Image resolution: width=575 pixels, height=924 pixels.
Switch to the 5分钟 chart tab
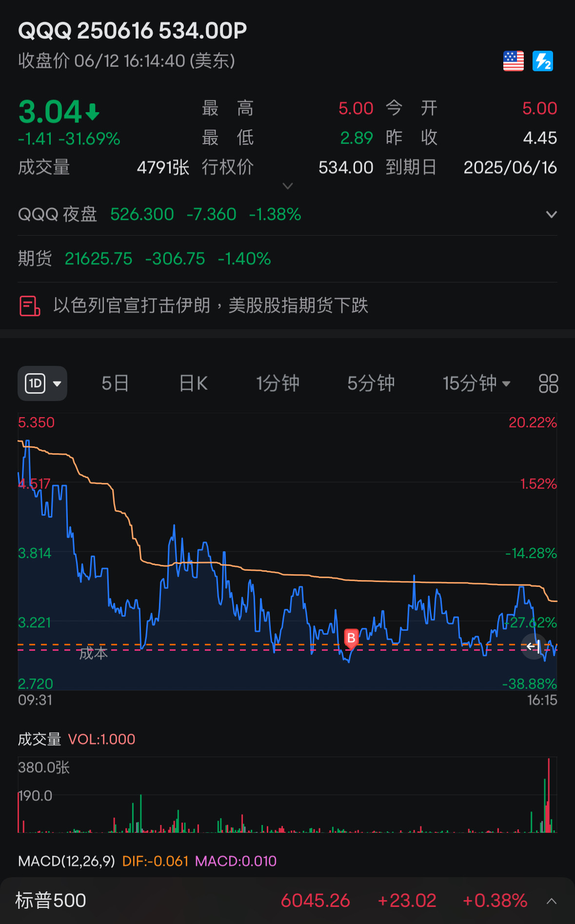(371, 383)
